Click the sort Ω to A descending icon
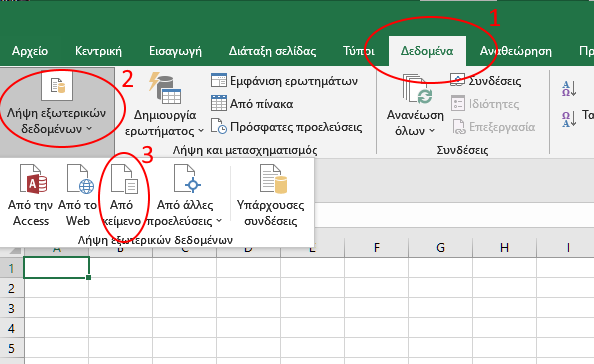This screenshot has width=594, height=364. (569, 119)
